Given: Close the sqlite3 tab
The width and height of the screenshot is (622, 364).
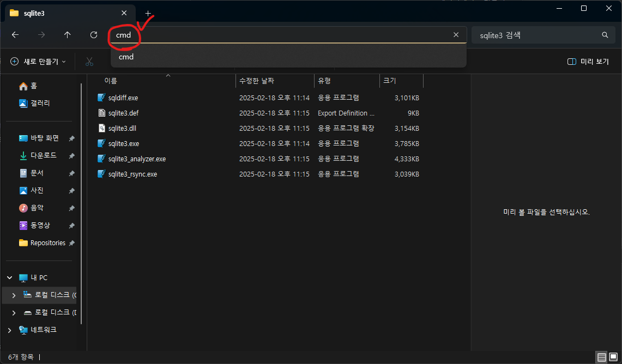Looking at the screenshot, I should 124,13.
